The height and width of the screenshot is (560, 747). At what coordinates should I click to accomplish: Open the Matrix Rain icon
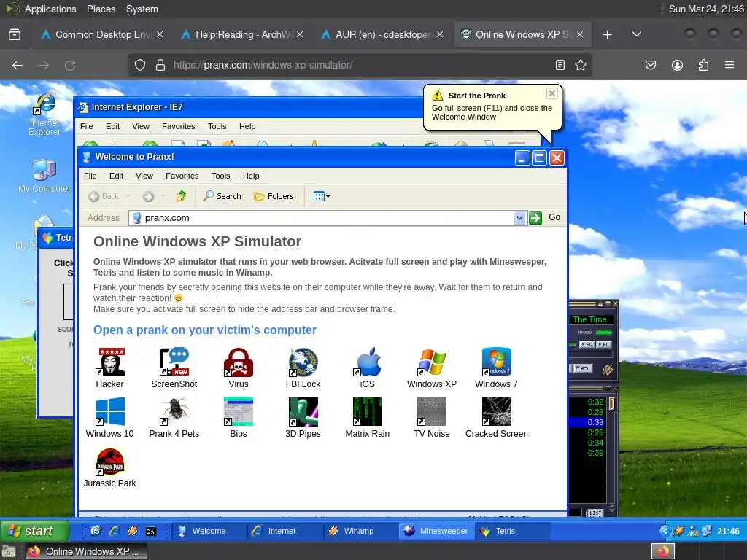click(x=368, y=411)
